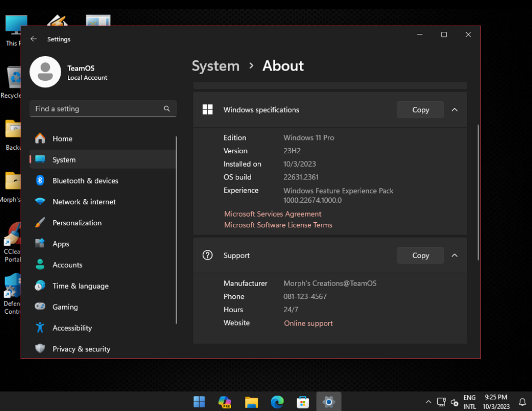The image size is (532, 411).
Task: Click the phone number 081-123-4567
Action: (x=305, y=296)
